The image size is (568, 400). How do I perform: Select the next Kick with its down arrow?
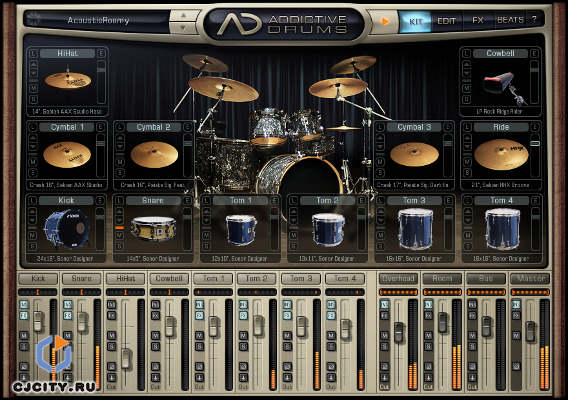tap(33, 221)
